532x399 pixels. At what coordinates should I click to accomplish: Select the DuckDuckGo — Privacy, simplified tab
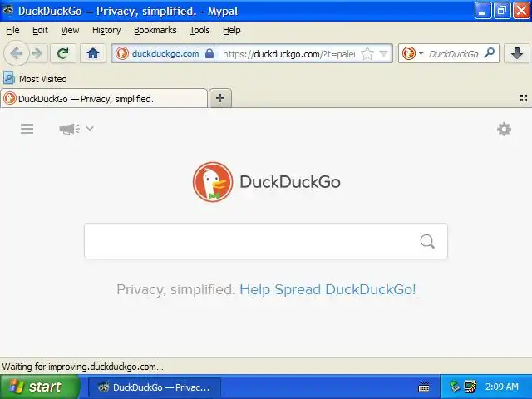(104, 99)
